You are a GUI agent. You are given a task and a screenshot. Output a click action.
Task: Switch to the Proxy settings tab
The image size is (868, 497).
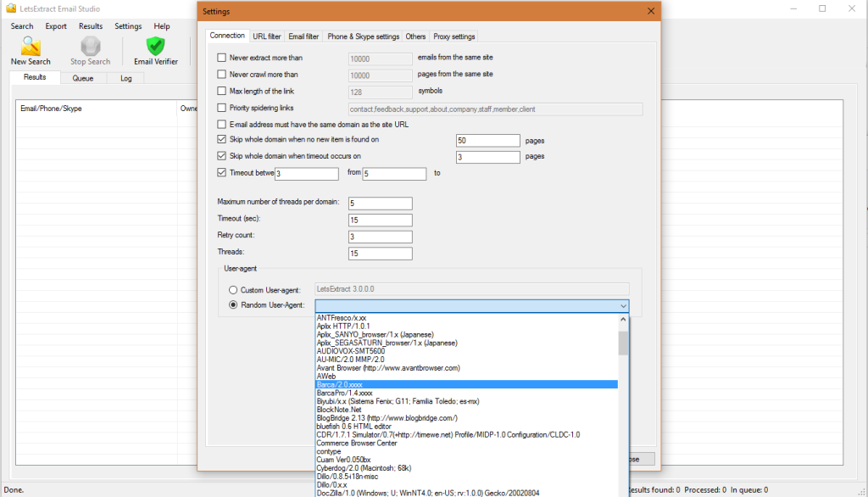coord(453,36)
